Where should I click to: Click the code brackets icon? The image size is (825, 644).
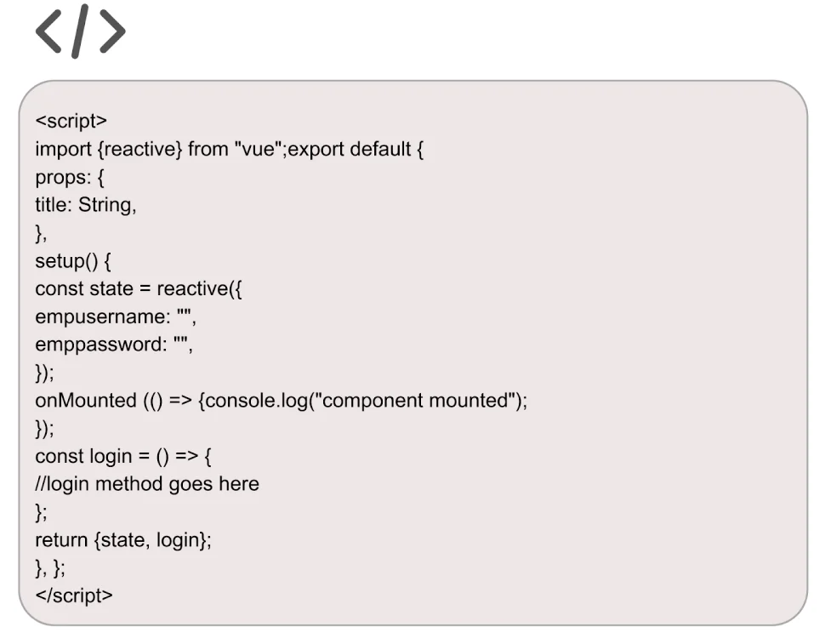pyautogui.click(x=81, y=32)
